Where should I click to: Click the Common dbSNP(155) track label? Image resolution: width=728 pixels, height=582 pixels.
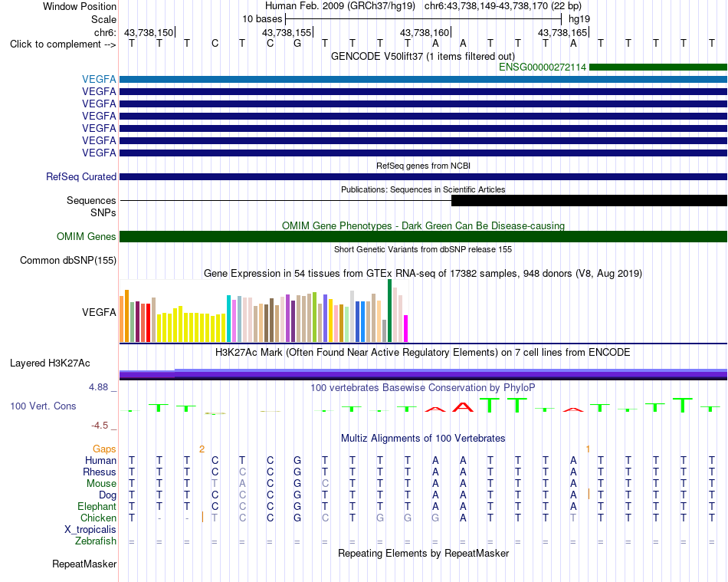point(67,260)
